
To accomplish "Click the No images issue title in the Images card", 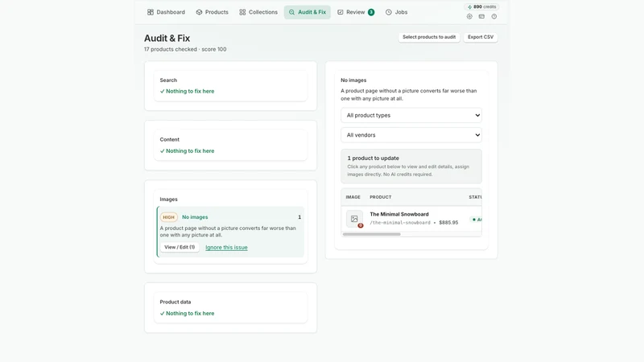I will pos(195,217).
